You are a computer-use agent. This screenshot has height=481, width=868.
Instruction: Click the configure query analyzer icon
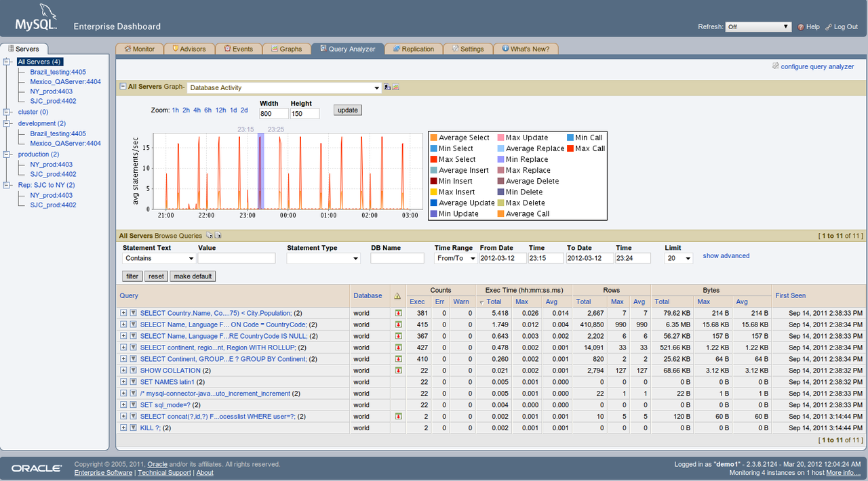776,66
